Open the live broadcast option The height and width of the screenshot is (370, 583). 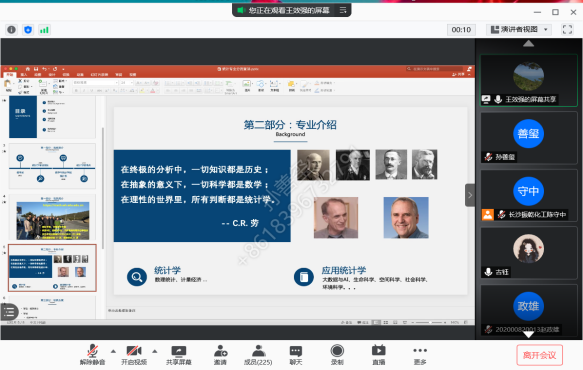(x=379, y=355)
